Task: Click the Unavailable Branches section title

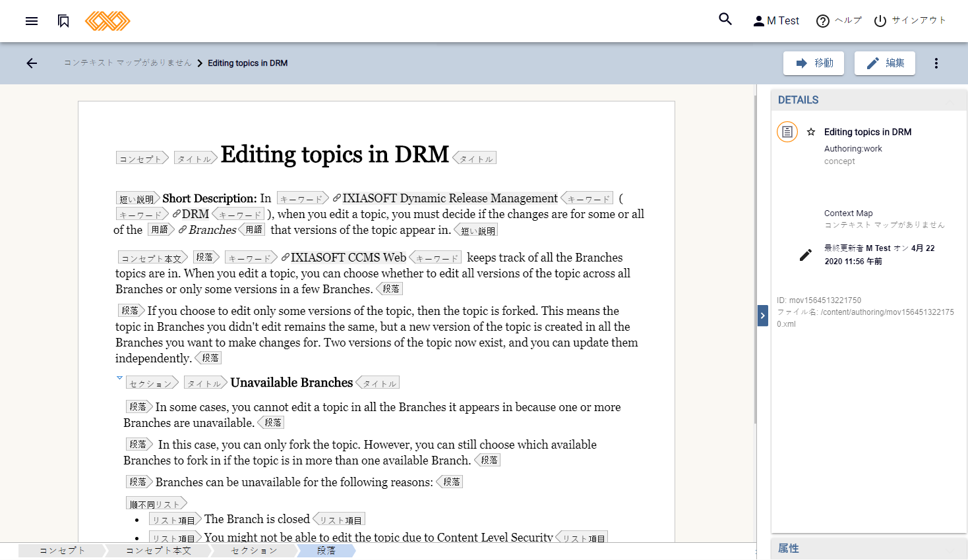Action: tap(291, 382)
